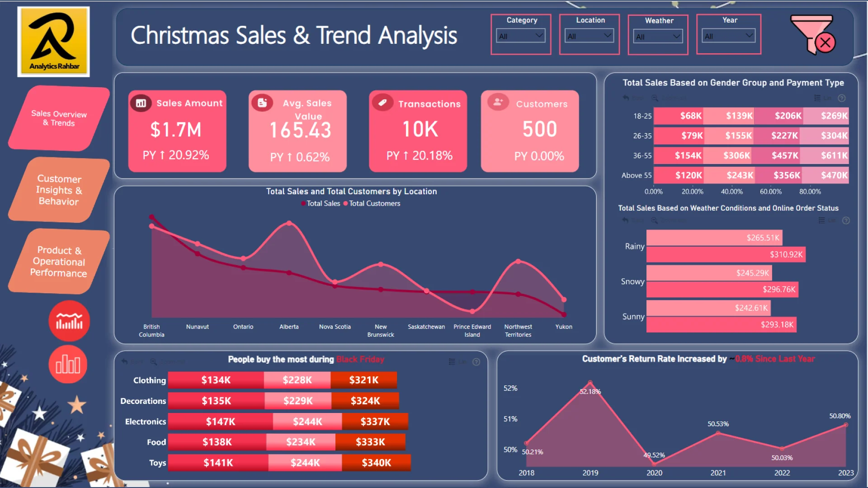The width and height of the screenshot is (868, 488).
Task: Select the Toys $340K bar segment
Action: pyautogui.click(x=376, y=463)
